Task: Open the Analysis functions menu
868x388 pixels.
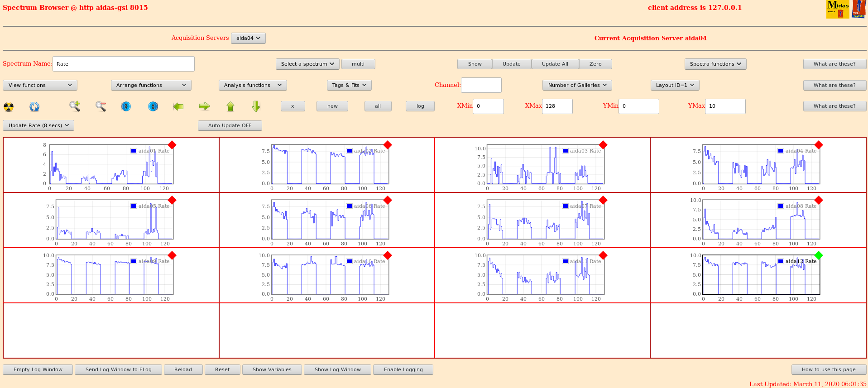Action: [x=252, y=85]
